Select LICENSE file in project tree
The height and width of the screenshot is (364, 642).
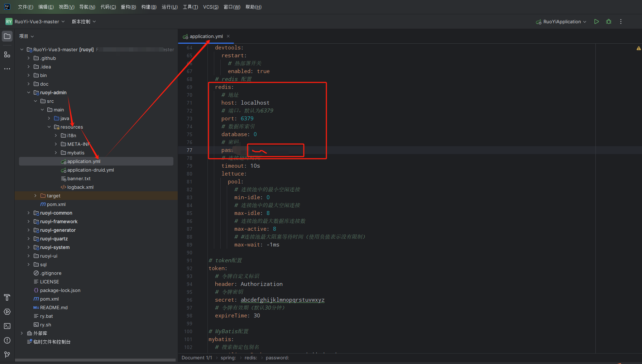pyautogui.click(x=49, y=282)
